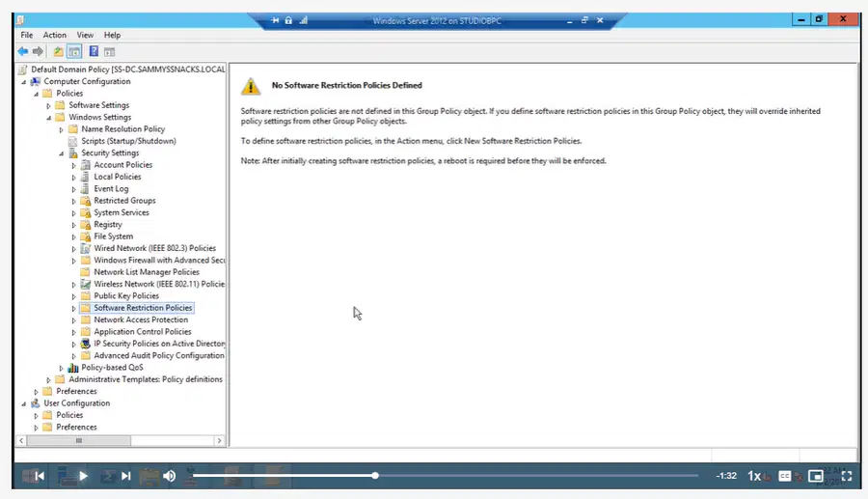Enable picture-in-picture mode

point(815,476)
